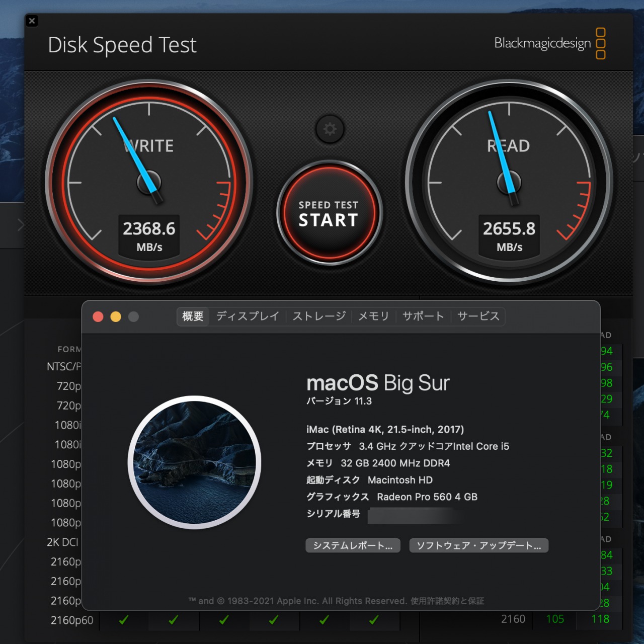Select the 概要 tab
This screenshot has width=644, height=644.
tap(193, 316)
